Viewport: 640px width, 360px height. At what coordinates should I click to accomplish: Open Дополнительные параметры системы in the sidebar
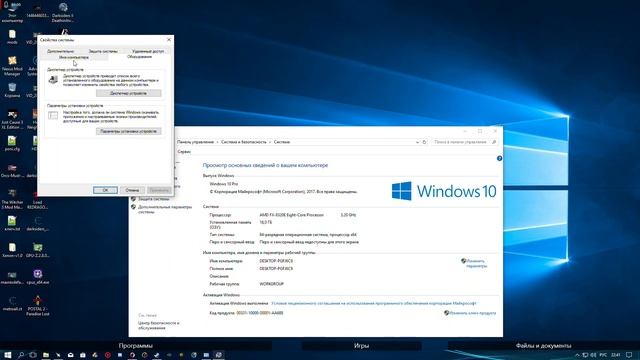point(164,209)
